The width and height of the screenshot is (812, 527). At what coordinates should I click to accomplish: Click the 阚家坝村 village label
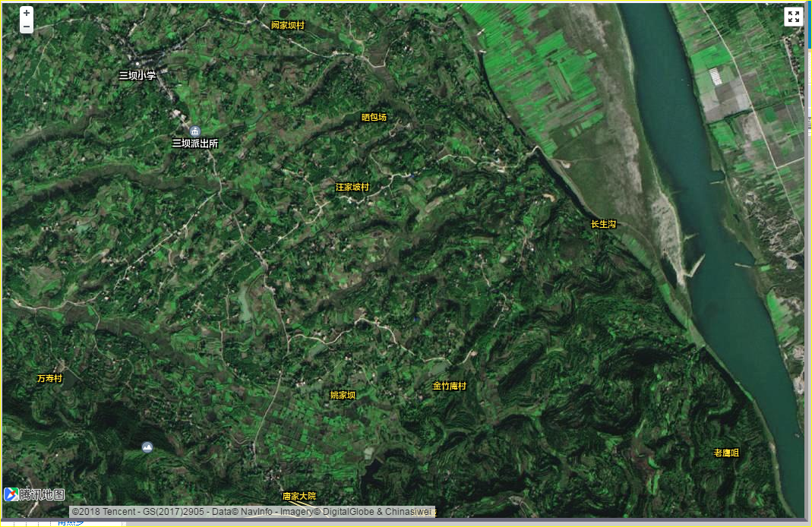coord(288,25)
